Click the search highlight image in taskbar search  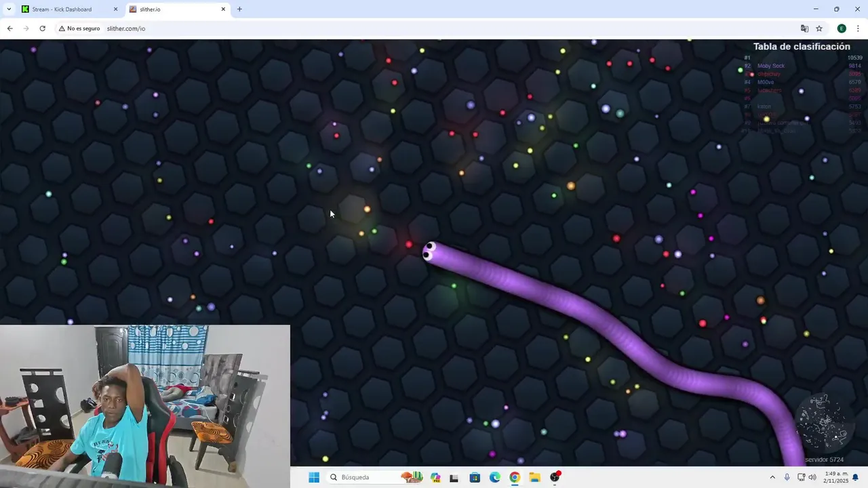tap(412, 477)
